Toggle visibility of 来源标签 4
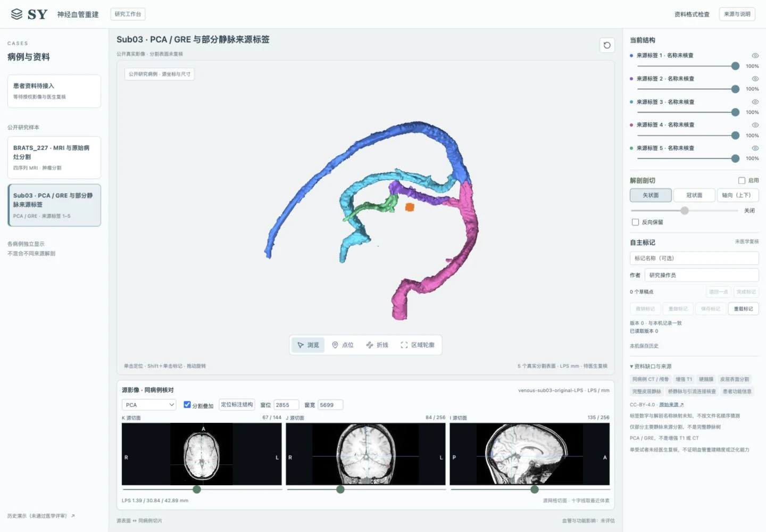 click(755, 125)
